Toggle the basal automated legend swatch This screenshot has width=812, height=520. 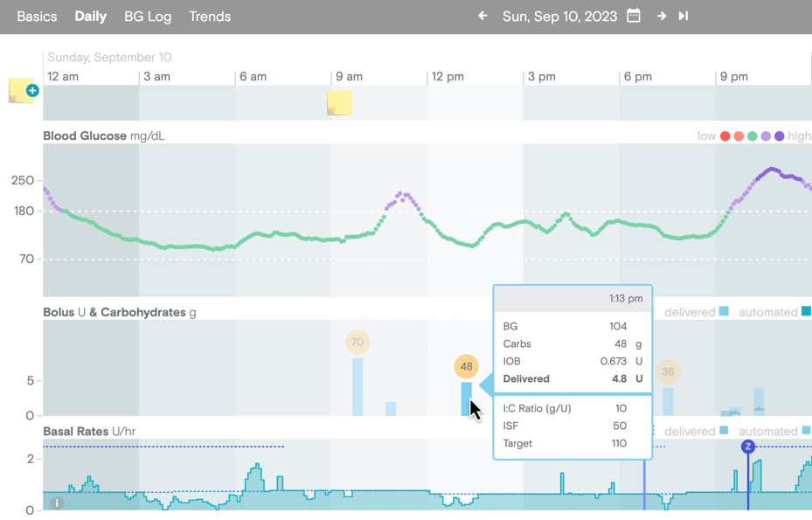pyautogui.click(x=805, y=431)
